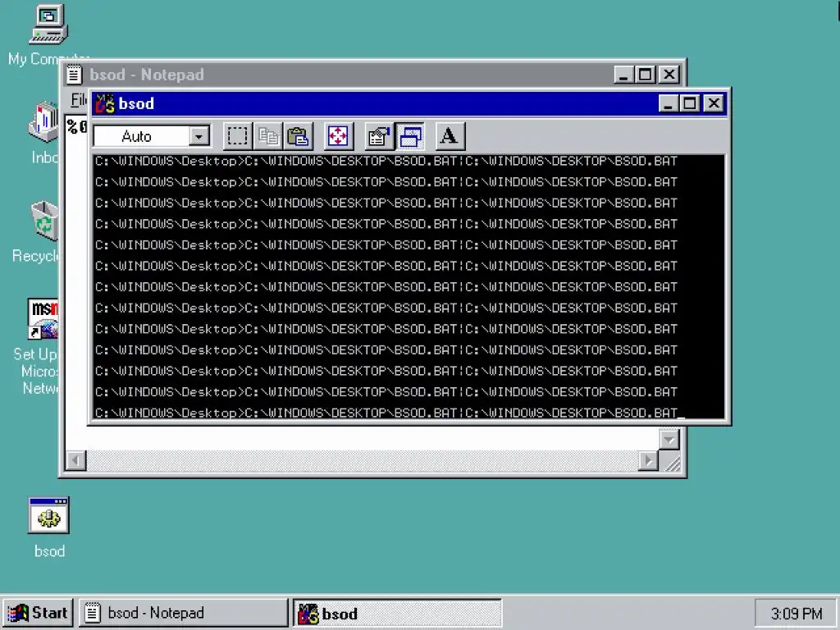The width and height of the screenshot is (840, 630).
Task: Switch to bsod - Notepad taskbar button
Action: pyautogui.click(x=183, y=613)
